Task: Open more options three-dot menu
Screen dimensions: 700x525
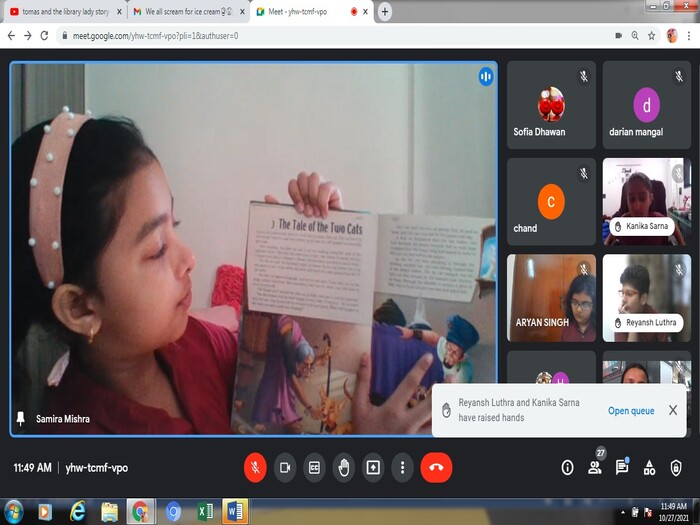Action: point(402,467)
